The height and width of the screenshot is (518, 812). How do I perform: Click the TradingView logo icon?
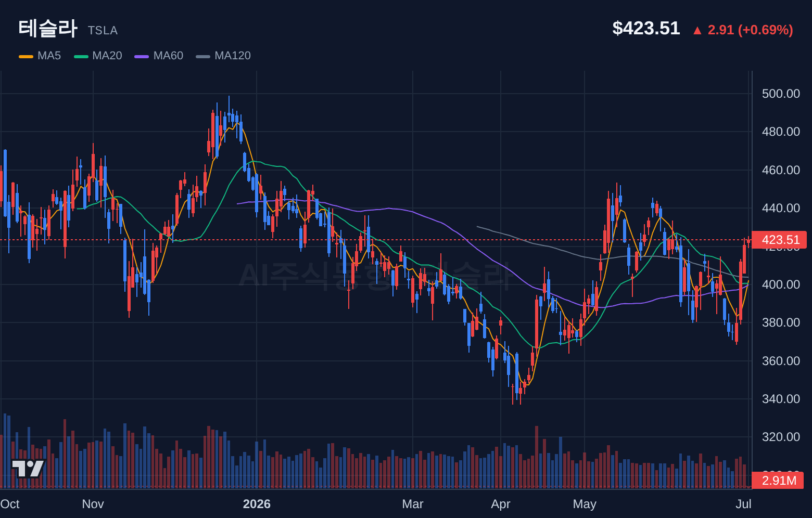point(28,468)
